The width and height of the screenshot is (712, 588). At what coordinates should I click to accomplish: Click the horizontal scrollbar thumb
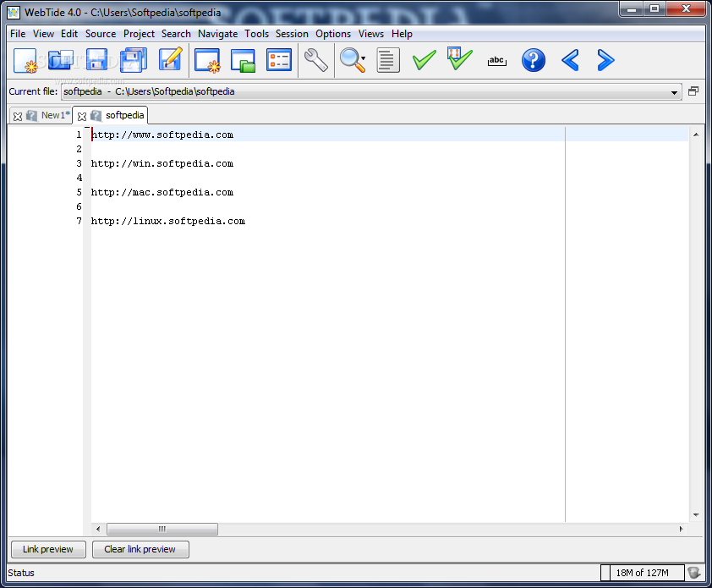162,529
